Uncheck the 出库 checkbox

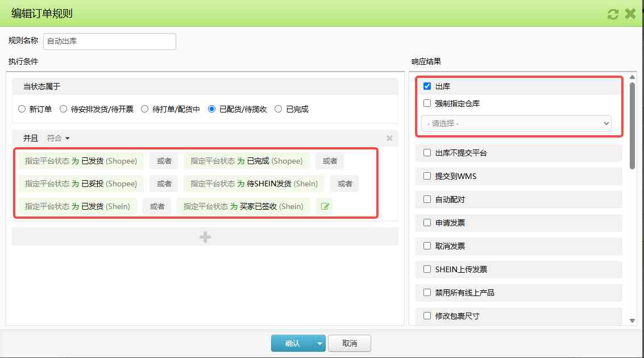(x=427, y=86)
